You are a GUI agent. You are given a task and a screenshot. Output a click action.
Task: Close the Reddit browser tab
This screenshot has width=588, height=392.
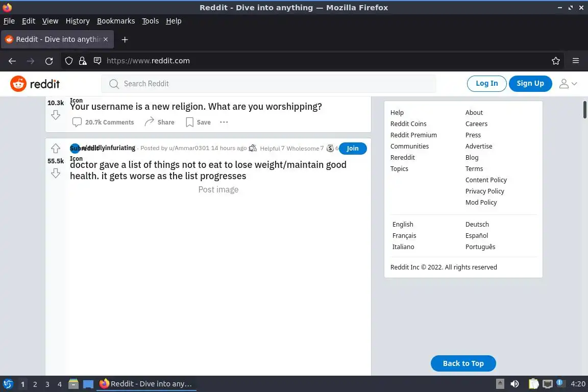coord(106,39)
